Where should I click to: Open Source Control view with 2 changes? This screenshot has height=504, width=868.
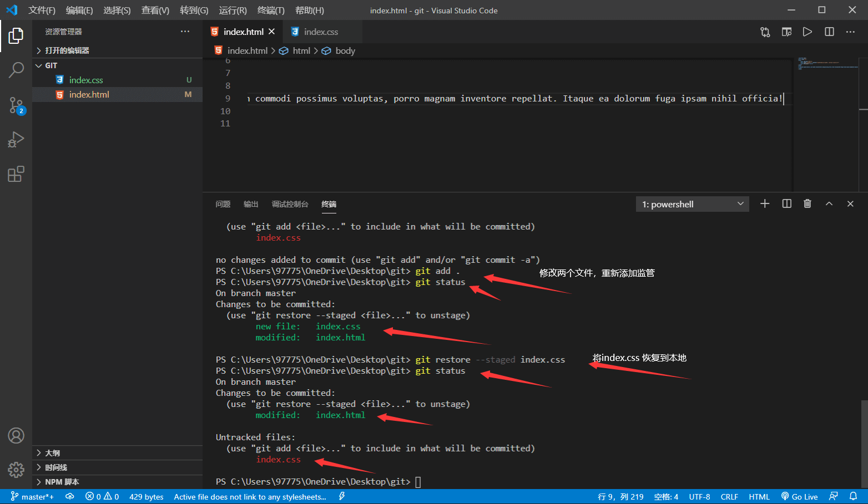click(x=16, y=105)
